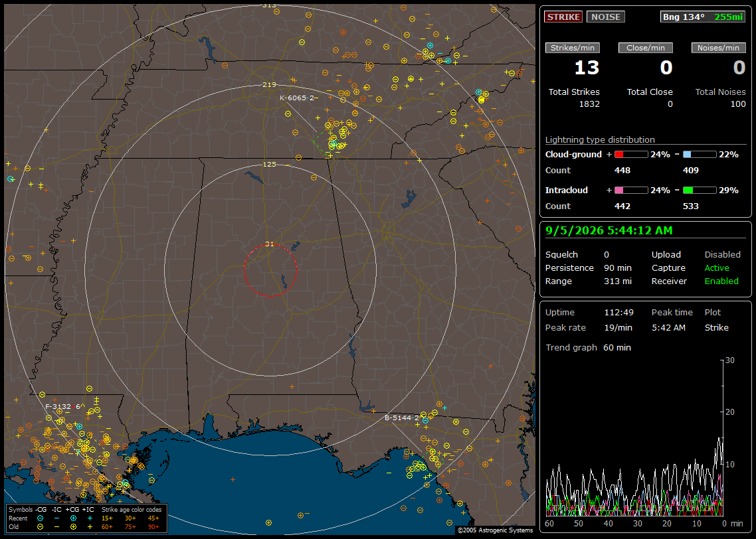Viewport: 756px width, 539px height.
Task: Select storm cell label K-6065-2
Action: (297, 98)
